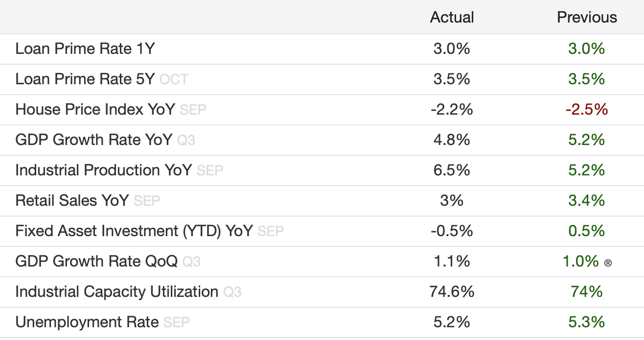Click the 4.8% actual GDP value
This screenshot has height=340, width=644.
point(452,140)
